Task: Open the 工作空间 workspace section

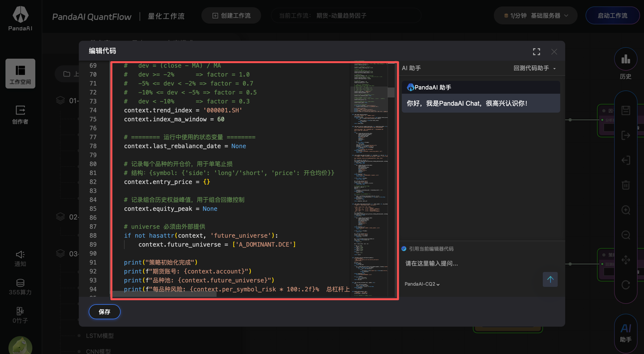Action: [20, 74]
